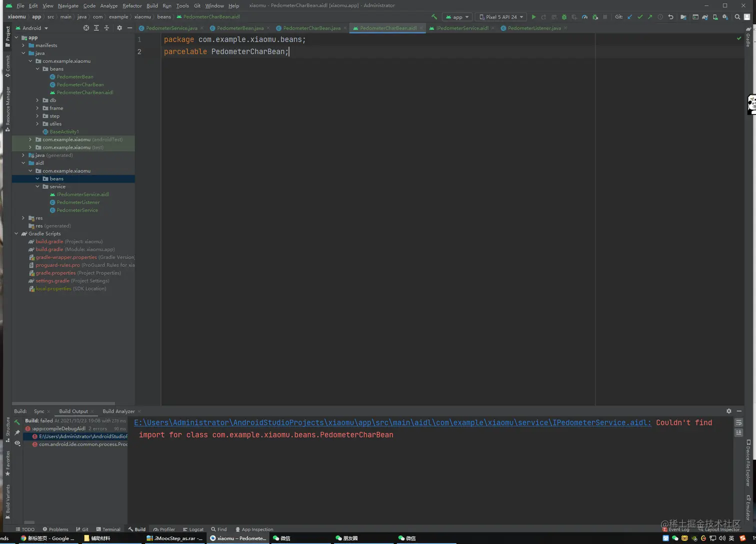The height and width of the screenshot is (544, 756).
Task: Open the Analyze menu
Action: [x=108, y=5]
